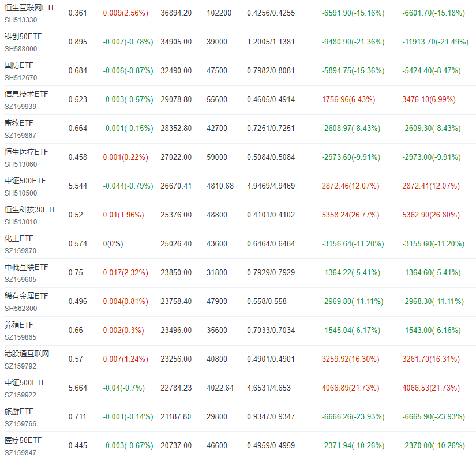This screenshot has height=458, width=476.
Task: Select the profit 2872.46(12.07%)
Action: [x=351, y=186]
